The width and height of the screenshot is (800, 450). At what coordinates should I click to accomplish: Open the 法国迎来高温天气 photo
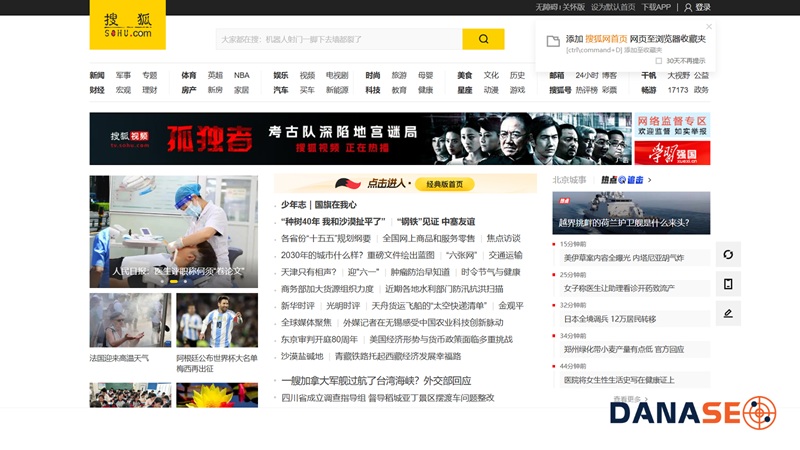(130, 320)
